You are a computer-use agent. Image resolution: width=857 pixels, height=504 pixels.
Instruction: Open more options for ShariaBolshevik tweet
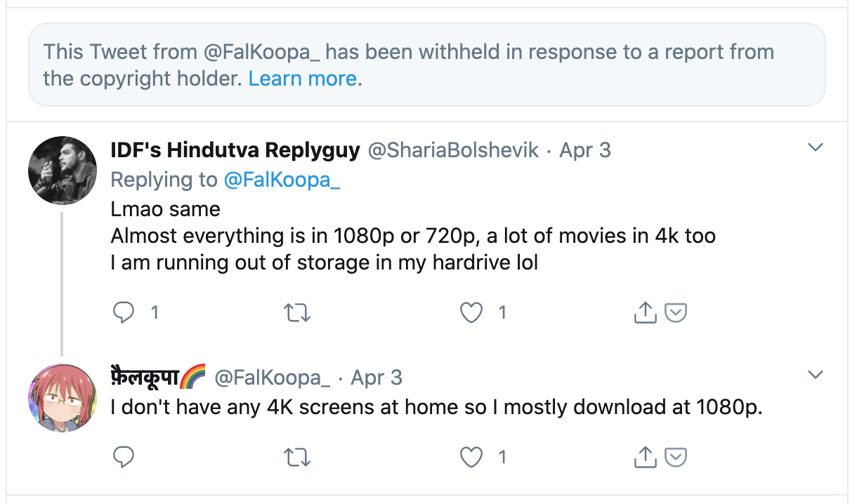click(815, 148)
